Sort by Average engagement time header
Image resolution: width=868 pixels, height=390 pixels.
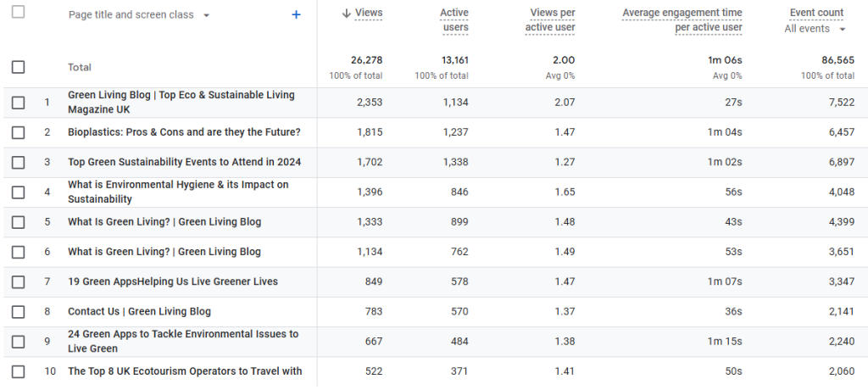[682, 20]
